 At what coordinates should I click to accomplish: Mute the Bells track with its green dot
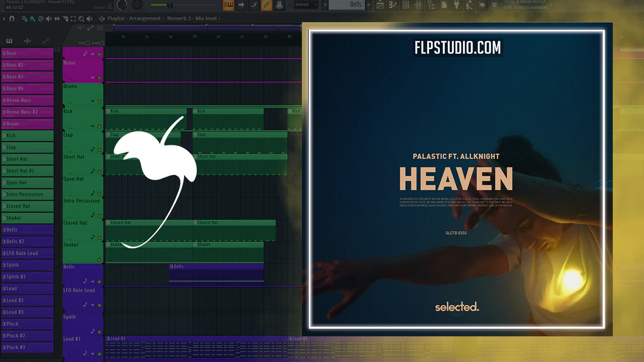pyautogui.click(x=99, y=282)
